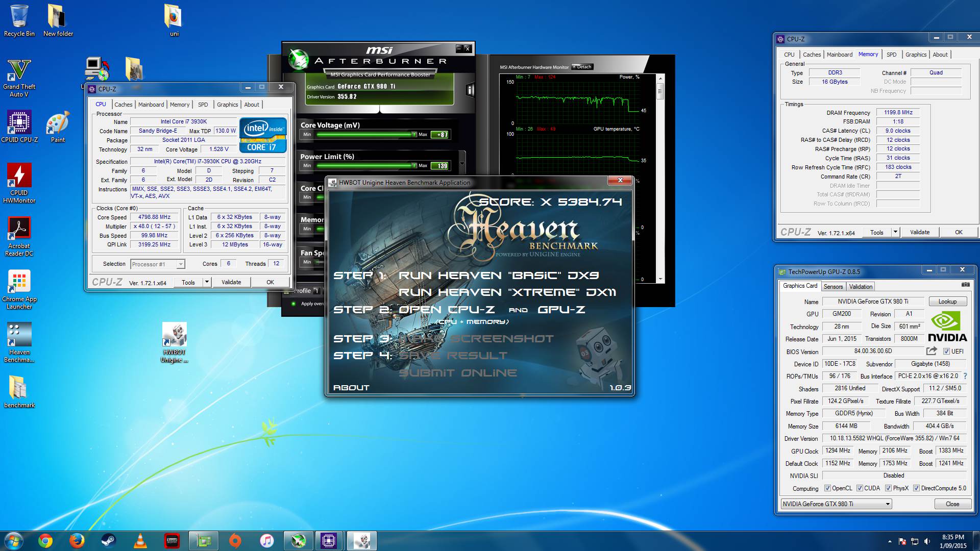Launch HWBOT Unigine desktop shortcut
Image resolution: width=980 pixels, height=551 pixels.
tap(174, 342)
